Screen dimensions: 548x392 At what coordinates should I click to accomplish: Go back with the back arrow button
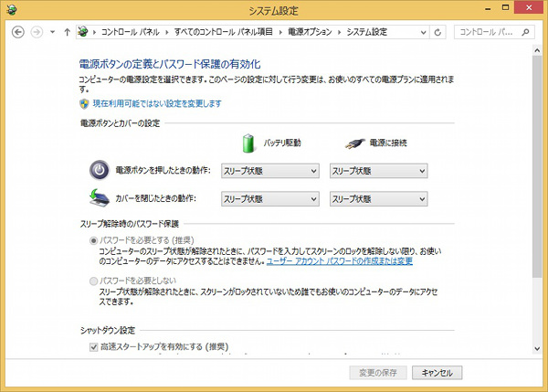(x=18, y=32)
